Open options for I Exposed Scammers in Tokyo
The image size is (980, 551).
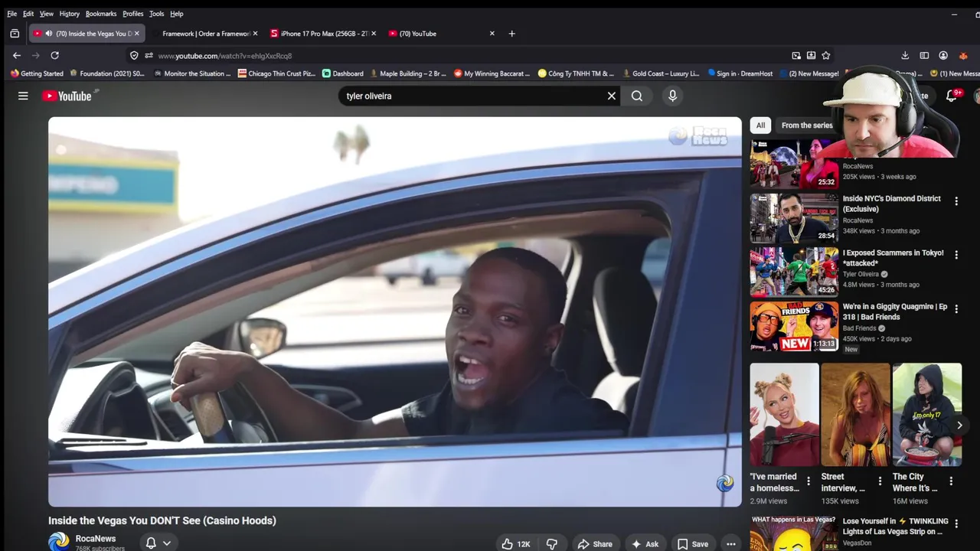[955, 255]
